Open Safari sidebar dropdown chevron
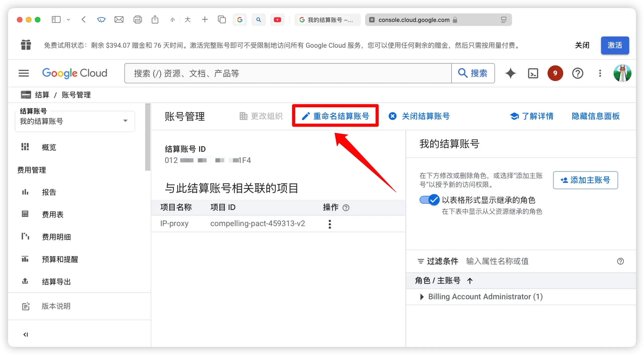Viewport: 644px width, 355px height. [68, 20]
